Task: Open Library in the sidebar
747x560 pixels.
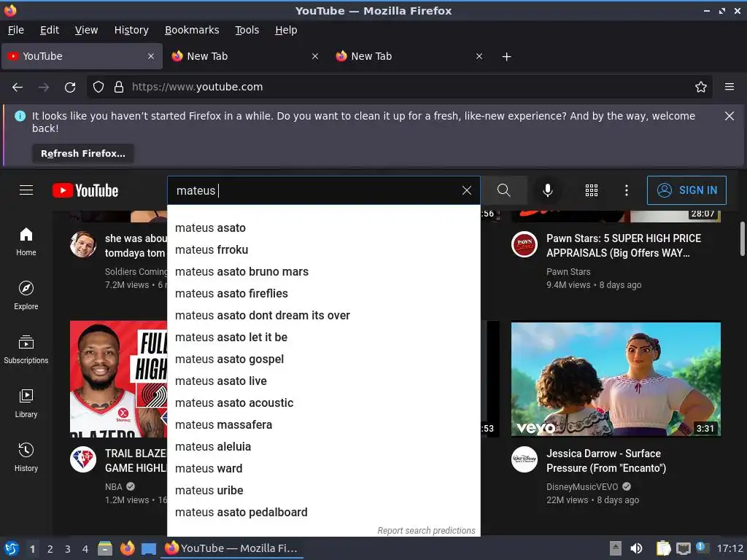Action: tap(26, 403)
